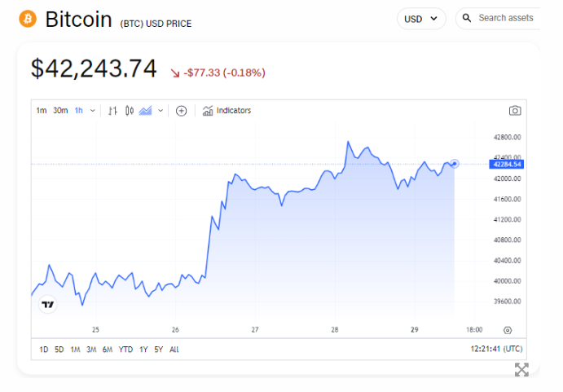
Task: Select the area chart style
Action: [146, 111]
